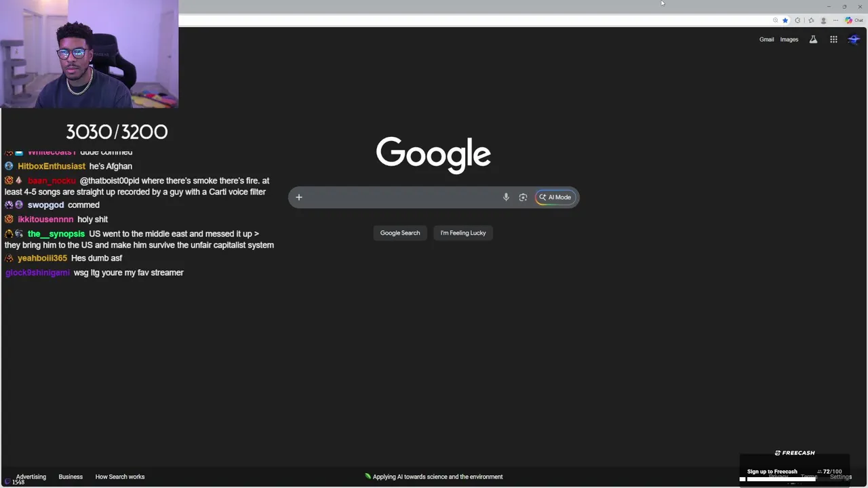Focus the browser address bar
Viewport: 868px width, 488px height.
click(475, 20)
